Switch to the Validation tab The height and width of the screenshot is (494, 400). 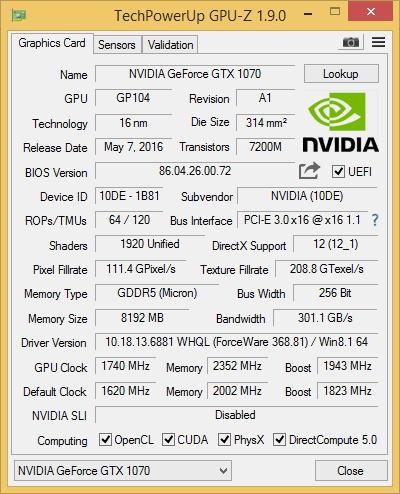click(x=170, y=45)
